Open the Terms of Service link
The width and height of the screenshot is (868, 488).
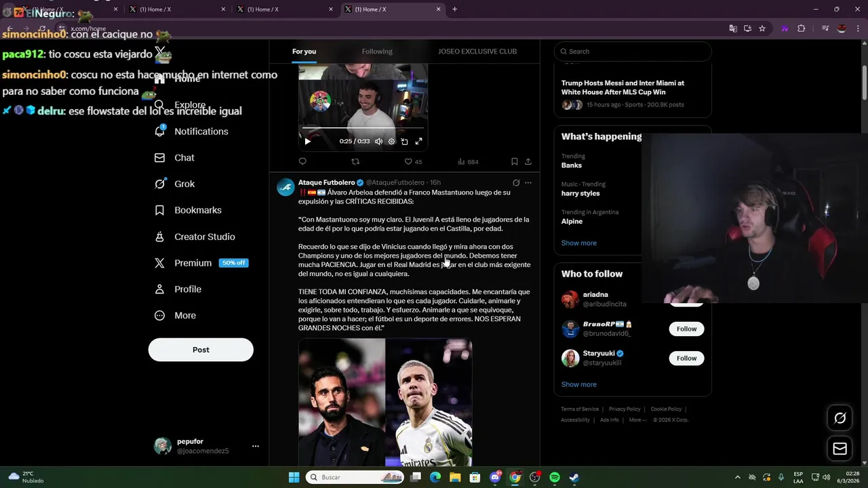(580, 409)
